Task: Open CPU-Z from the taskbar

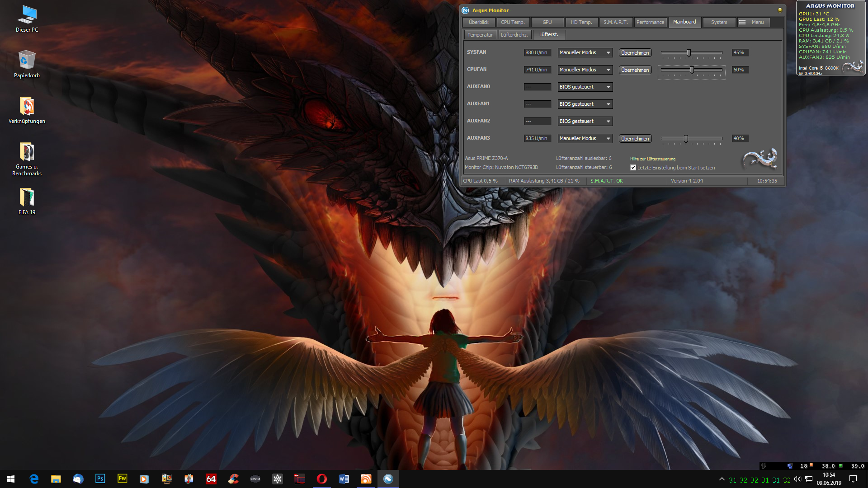Action: tap(255, 479)
